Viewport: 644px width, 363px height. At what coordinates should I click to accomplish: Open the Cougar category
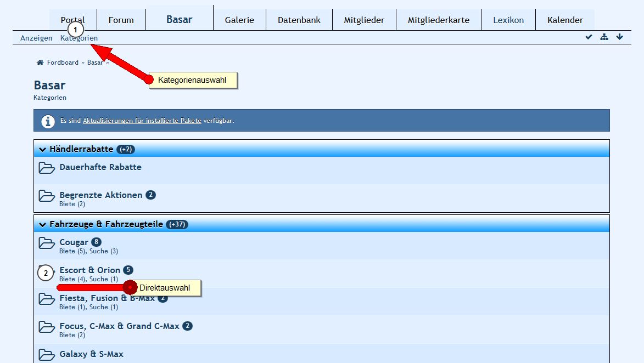point(74,242)
